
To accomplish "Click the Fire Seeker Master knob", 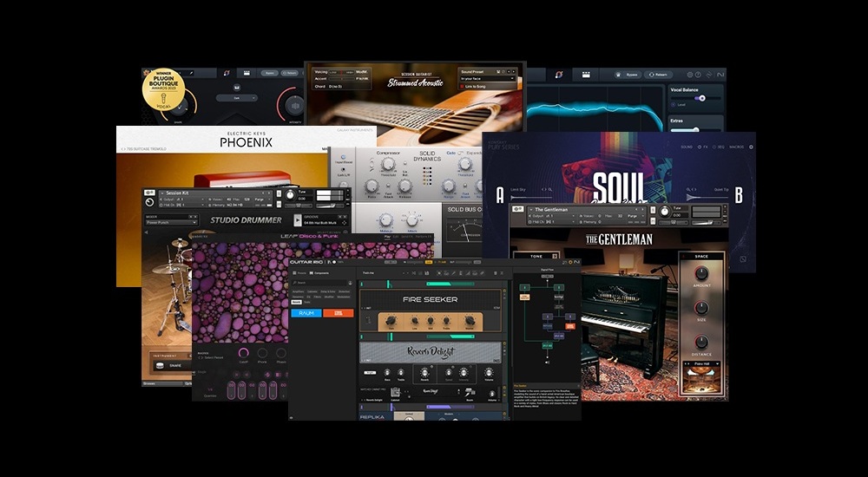I will (x=470, y=320).
